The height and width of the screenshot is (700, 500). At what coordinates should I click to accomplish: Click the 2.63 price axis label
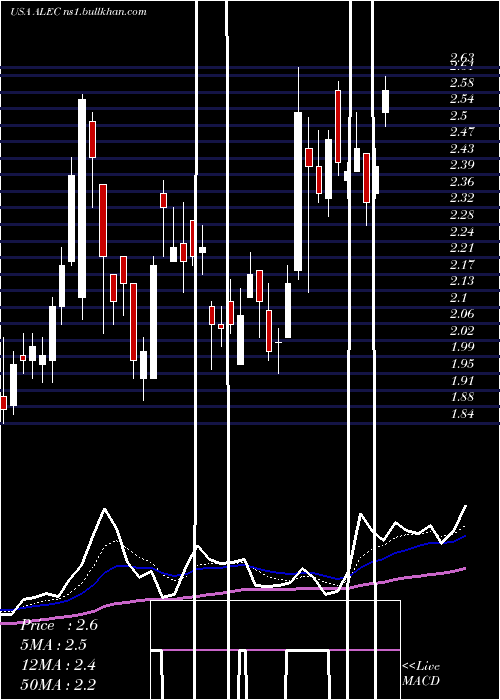(462, 58)
